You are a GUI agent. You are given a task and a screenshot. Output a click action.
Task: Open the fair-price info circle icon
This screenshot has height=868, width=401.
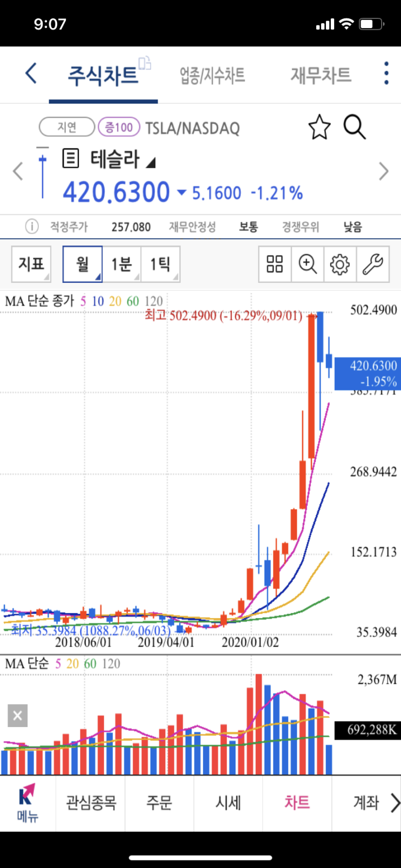(x=32, y=226)
